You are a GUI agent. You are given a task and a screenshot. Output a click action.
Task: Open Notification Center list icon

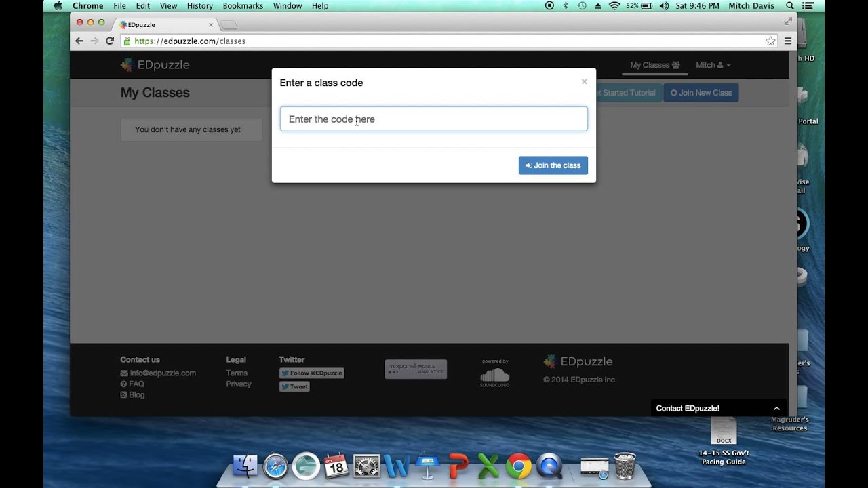click(x=807, y=5)
